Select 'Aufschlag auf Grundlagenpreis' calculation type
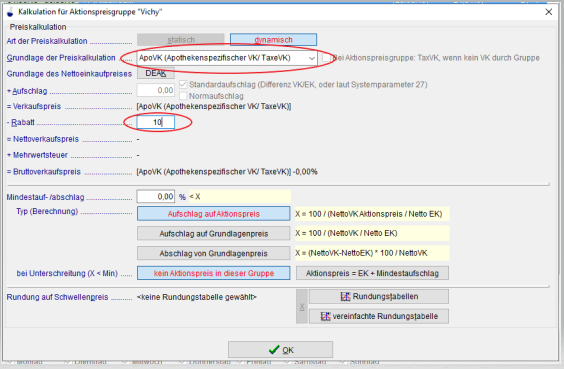The height and width of the screenshot is (369, 564). (x=213, y=233)
